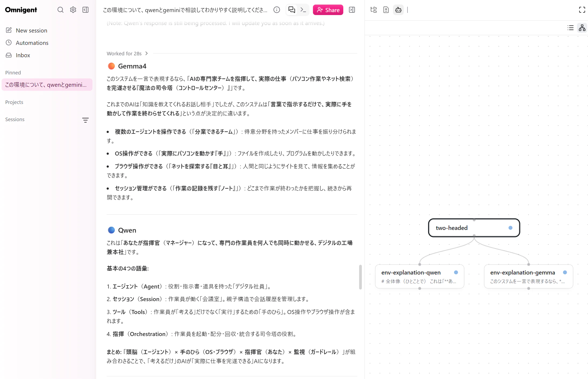Switch agent panel to graph view
Viewport: 588px width, 379px height.
pos(582,28)
